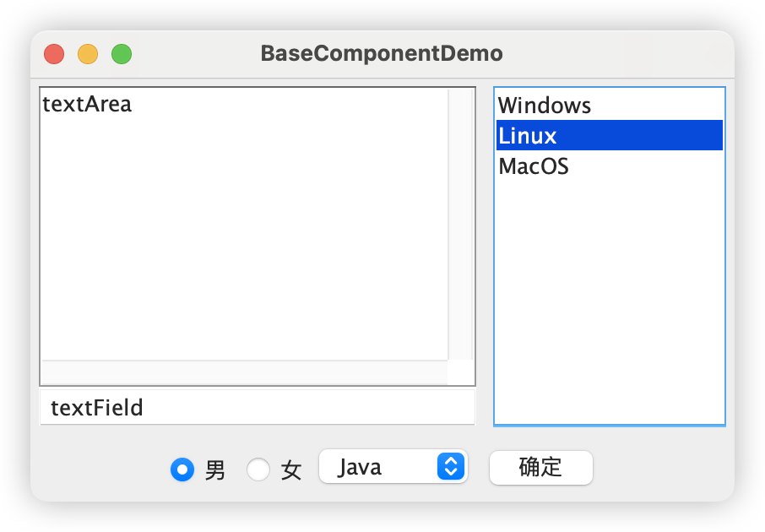
Task: Select the highlighted Linux list item
Action: (x=609, y=136)
